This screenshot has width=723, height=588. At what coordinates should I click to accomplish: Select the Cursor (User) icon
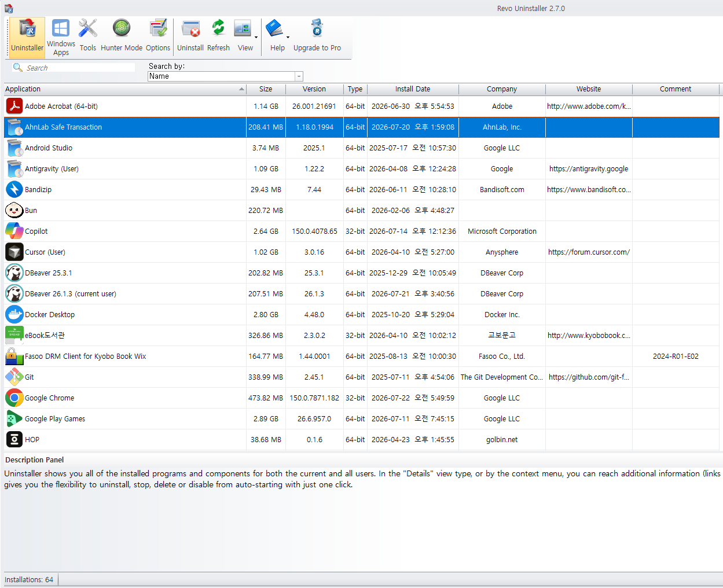tap(14, 252)
